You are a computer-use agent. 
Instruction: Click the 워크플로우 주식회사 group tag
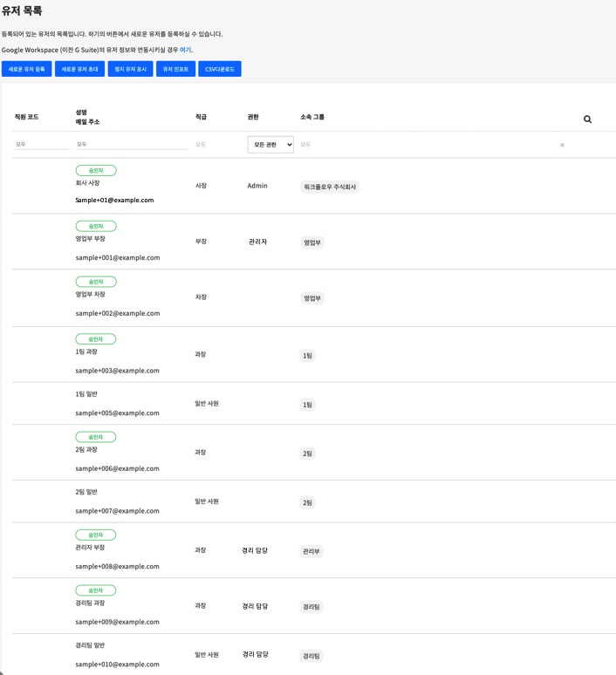tap(331, 187)
